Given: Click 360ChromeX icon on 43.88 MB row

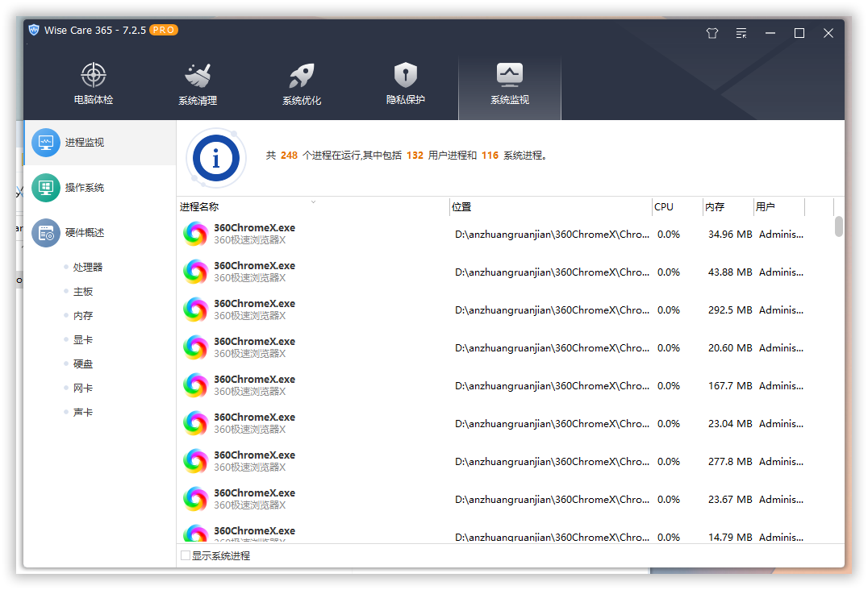Looking at the screenshot, I should click(195, 272).
